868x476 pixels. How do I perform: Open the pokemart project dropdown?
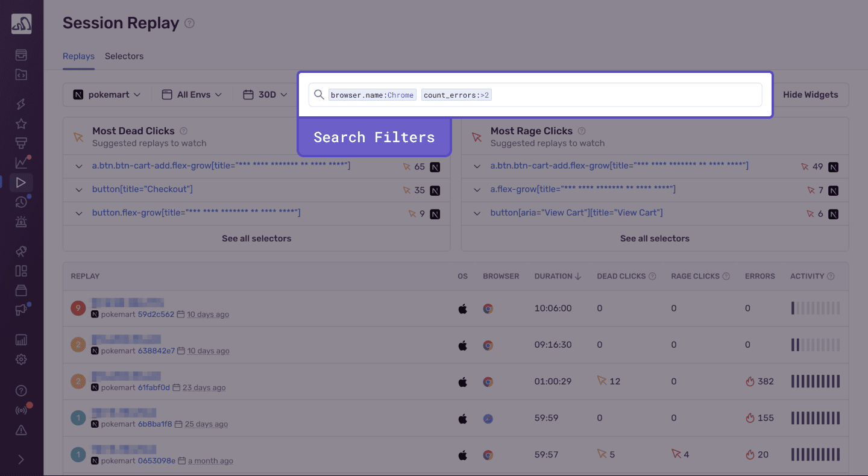(107, 95)
